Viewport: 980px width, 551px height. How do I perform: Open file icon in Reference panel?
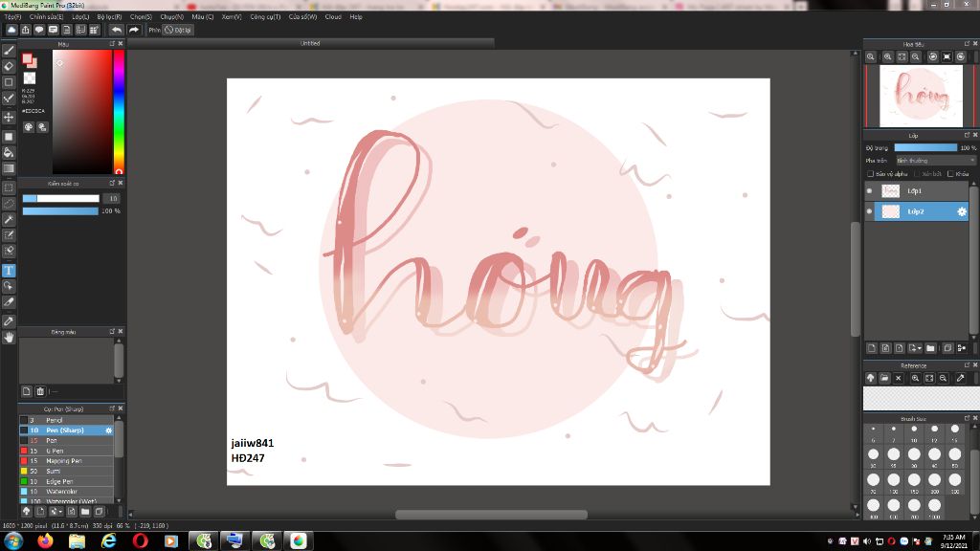pyautogui.click(x=884, y=378)
